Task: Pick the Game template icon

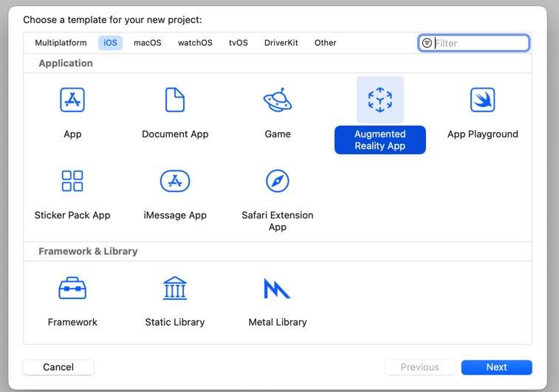Action: [278, 100]
